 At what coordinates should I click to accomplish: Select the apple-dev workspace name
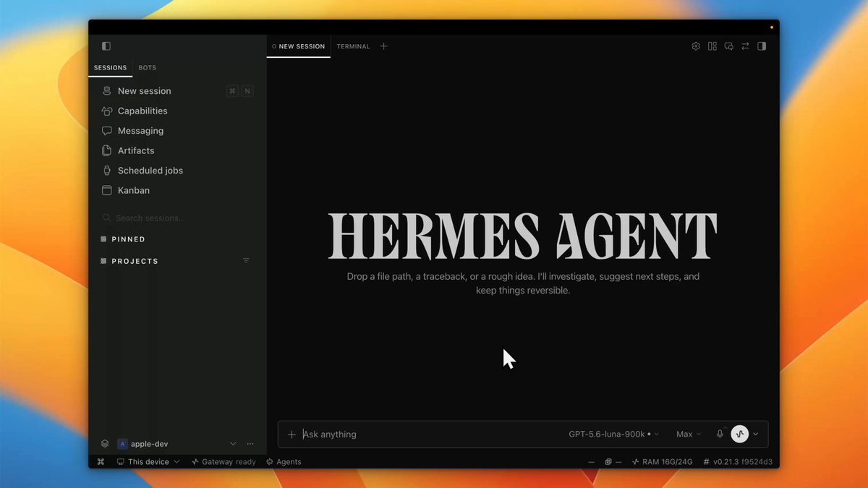(149, 444)
